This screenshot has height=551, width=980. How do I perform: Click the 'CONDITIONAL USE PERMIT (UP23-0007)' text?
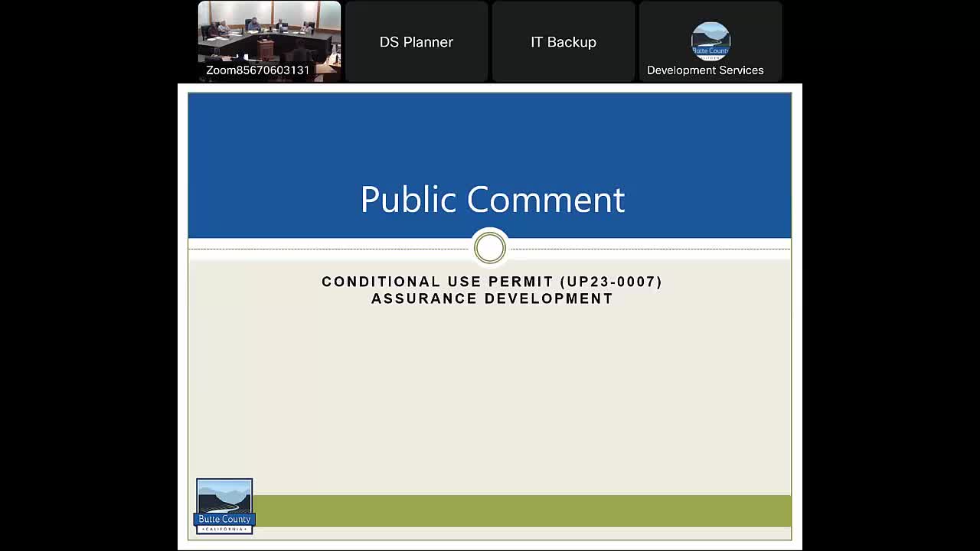pyautogui.click(x=492, y=282)
